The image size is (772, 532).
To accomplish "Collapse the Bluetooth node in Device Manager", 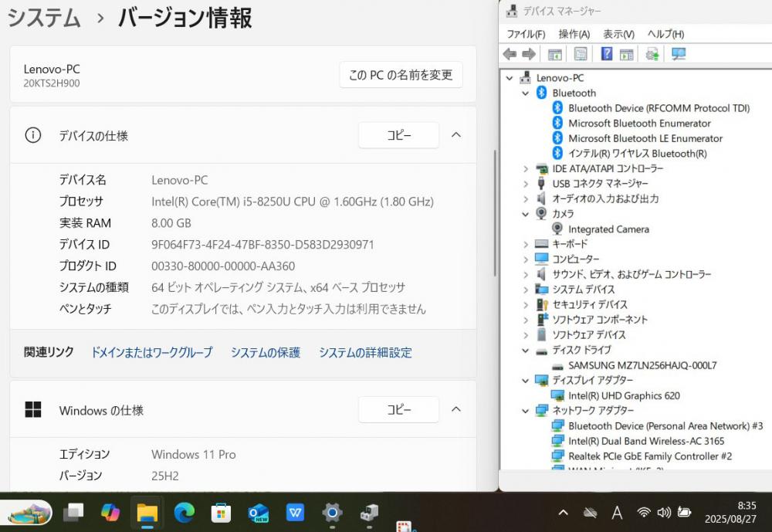I will click(x=525, y=93).
